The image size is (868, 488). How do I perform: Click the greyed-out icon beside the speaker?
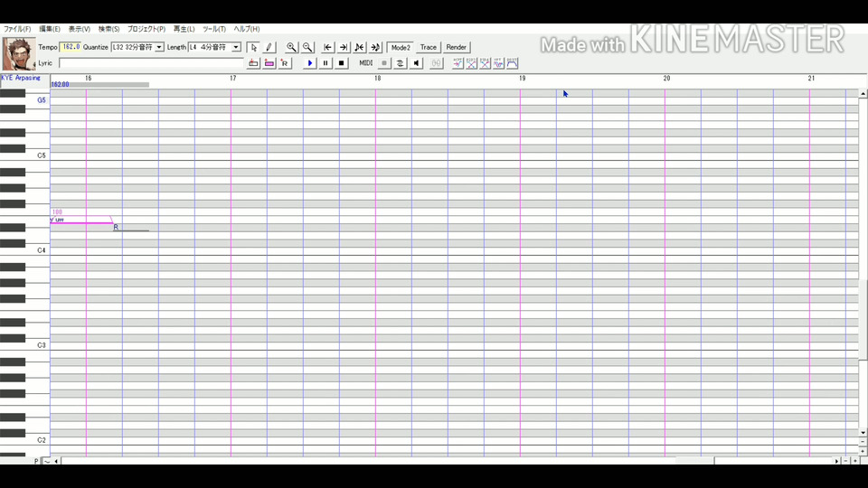coord(436,63)
